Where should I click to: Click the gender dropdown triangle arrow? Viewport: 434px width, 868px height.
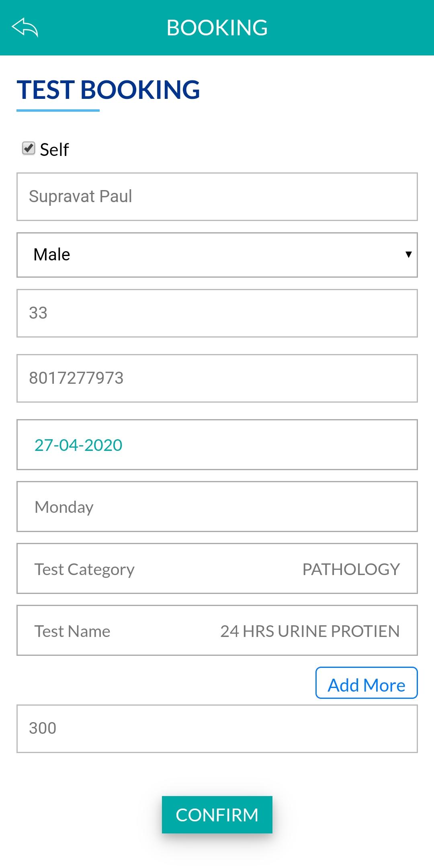point(408,254)
